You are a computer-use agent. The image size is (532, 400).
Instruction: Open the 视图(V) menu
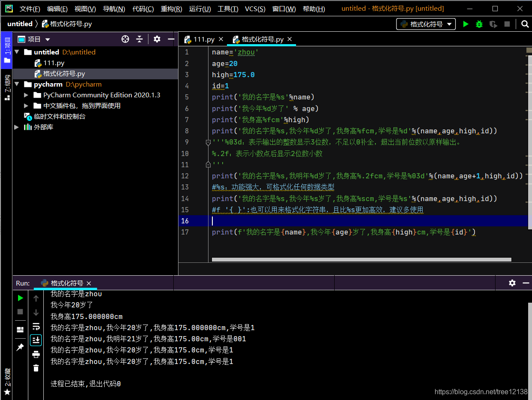coord(85,9)
